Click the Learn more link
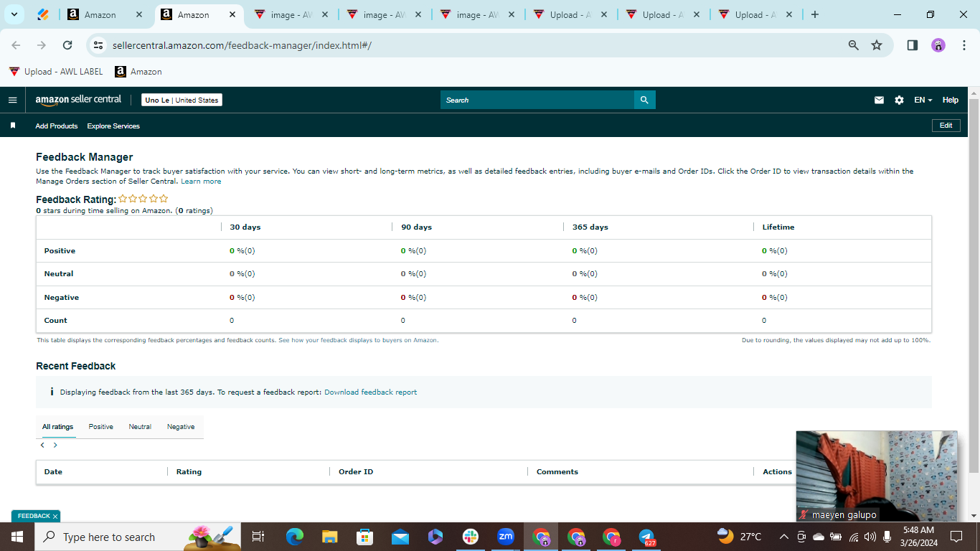980x551 pixels. click(201, 182)
